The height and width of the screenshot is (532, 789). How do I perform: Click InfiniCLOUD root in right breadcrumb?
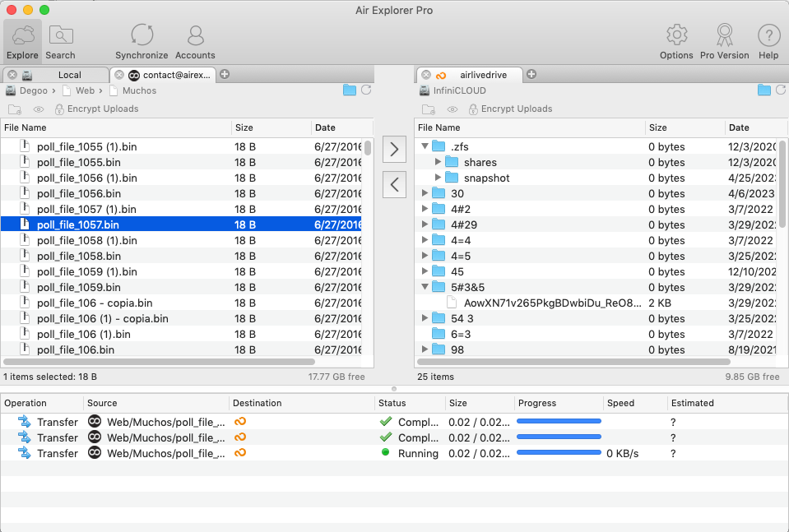pyautogui.click(x=459, y=90)
